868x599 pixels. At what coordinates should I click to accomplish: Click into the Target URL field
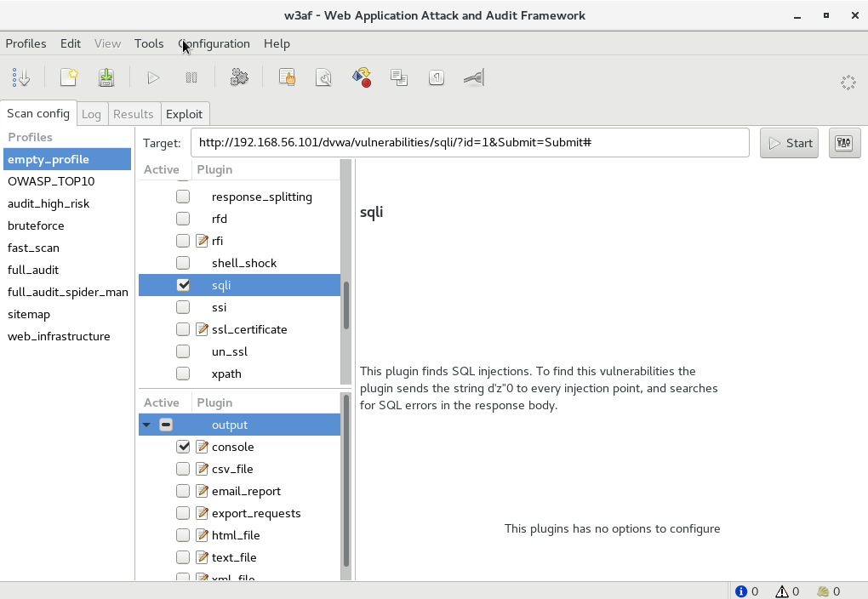tap(469, 143)
